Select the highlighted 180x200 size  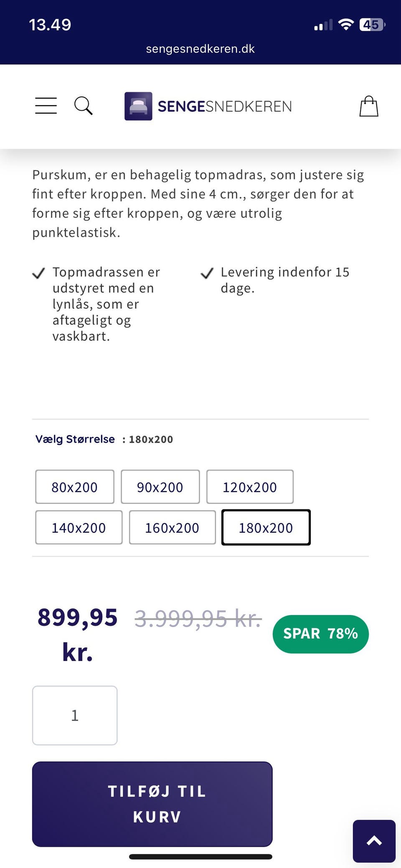tap(266, 527)
